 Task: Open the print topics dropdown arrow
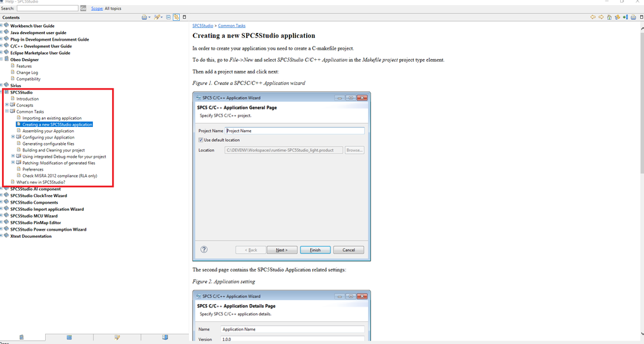149,17
